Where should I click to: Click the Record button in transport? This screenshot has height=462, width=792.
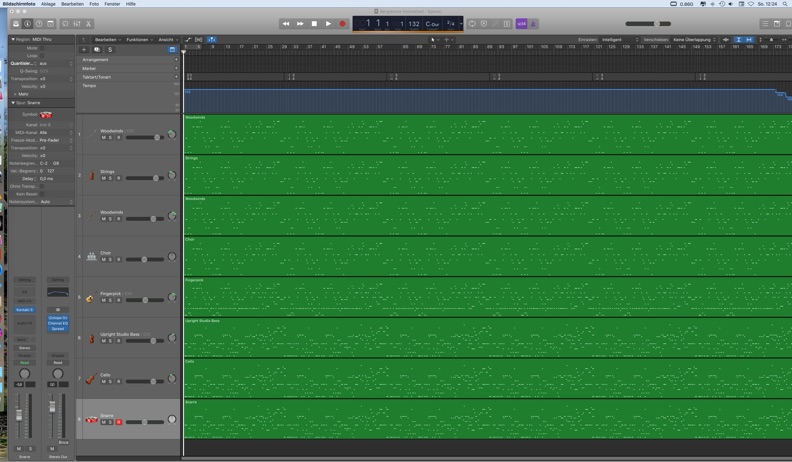coord(342,23)
